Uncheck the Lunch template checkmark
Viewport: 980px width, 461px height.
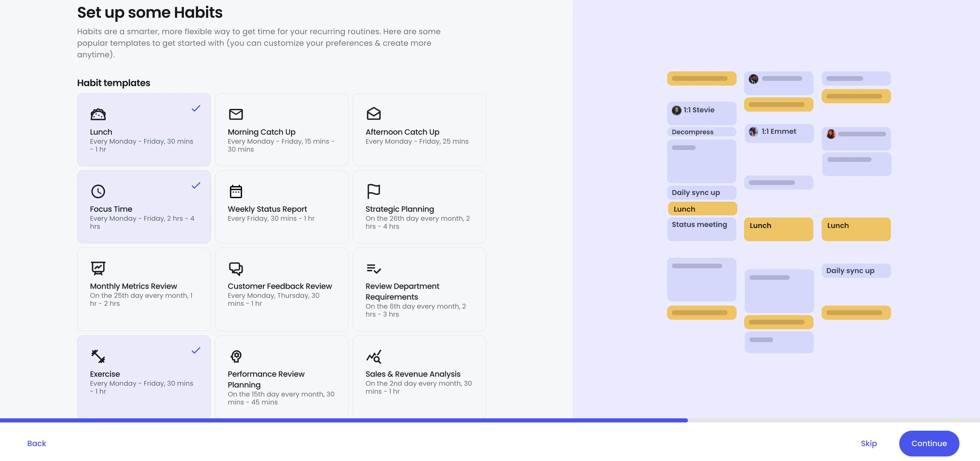pyautogui.click(x=196, y=108)
